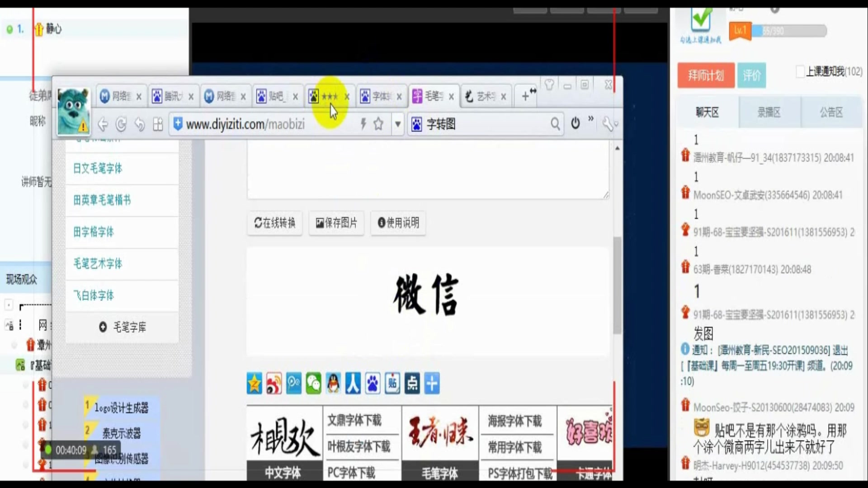Close the 毛笔 tab with its x

coord(451,96)
